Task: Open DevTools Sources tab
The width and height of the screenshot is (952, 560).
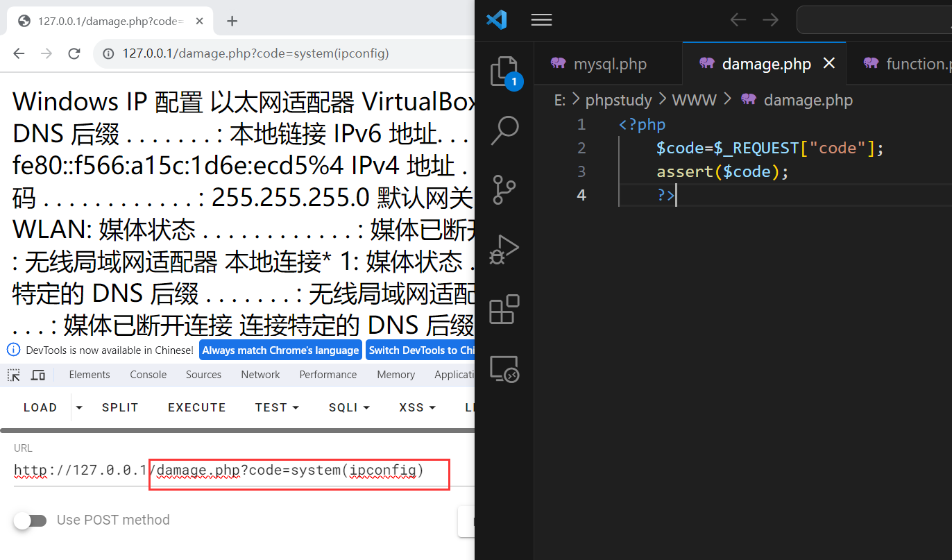Action: 203,375
